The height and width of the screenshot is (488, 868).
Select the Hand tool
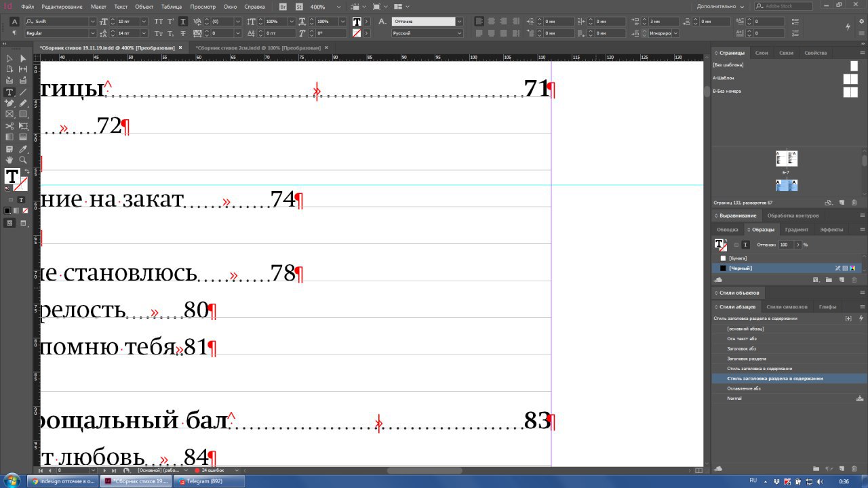pos(9,161)
